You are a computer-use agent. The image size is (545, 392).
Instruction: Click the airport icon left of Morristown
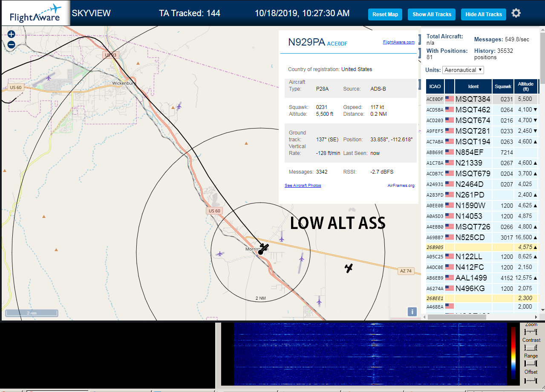pos(220,254)
